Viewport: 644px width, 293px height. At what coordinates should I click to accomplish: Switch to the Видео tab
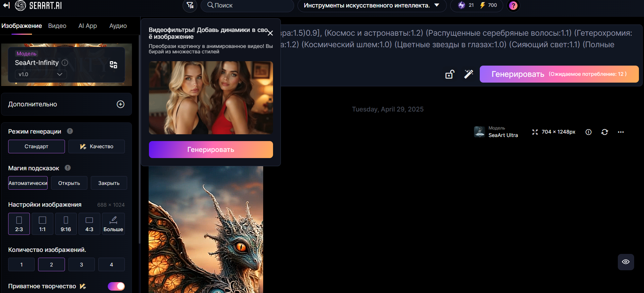57,26
